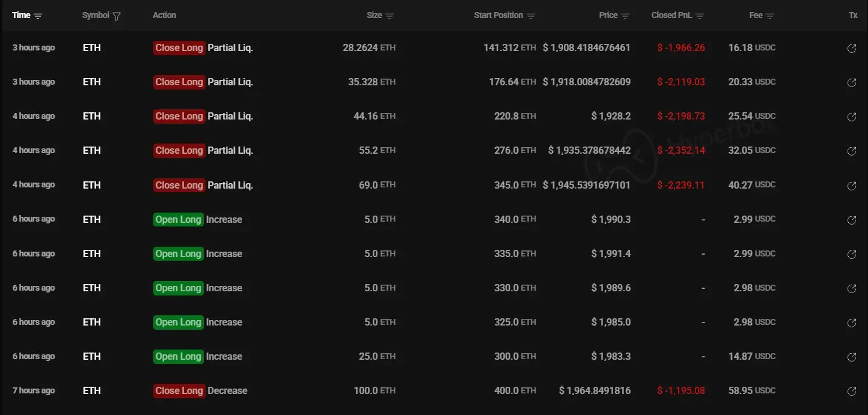Click fee 20.33 USDC

(x=752, y=82)
